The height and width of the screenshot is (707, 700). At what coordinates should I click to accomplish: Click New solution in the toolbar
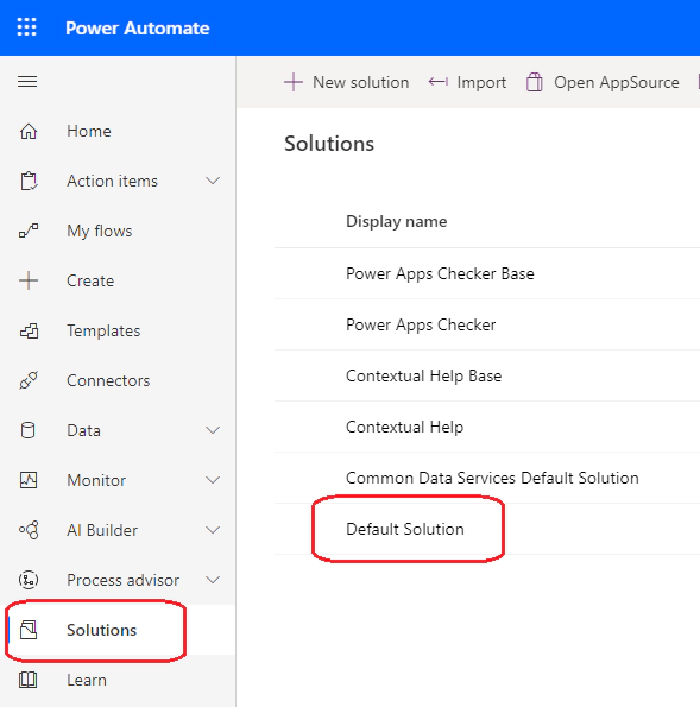[347, 83]
